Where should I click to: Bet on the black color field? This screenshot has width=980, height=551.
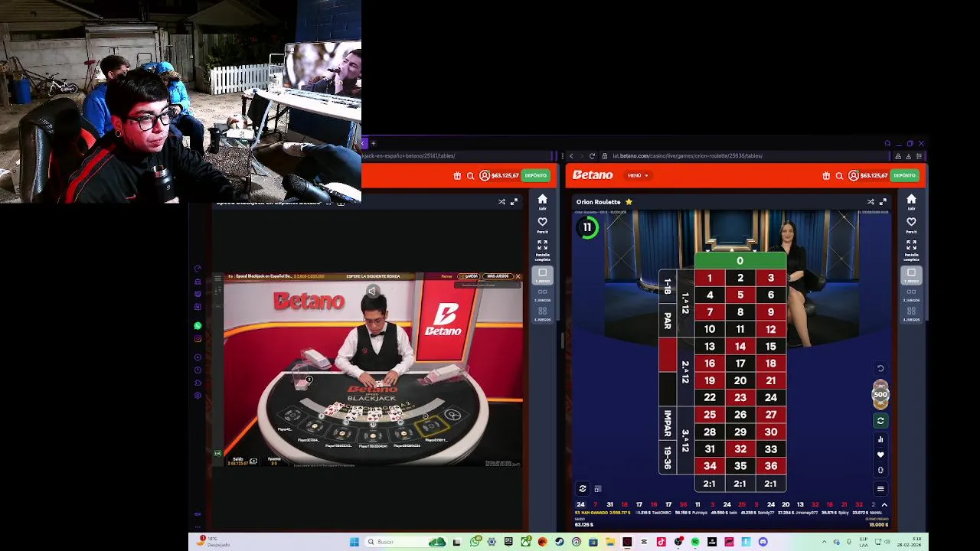tap(667, 389)
